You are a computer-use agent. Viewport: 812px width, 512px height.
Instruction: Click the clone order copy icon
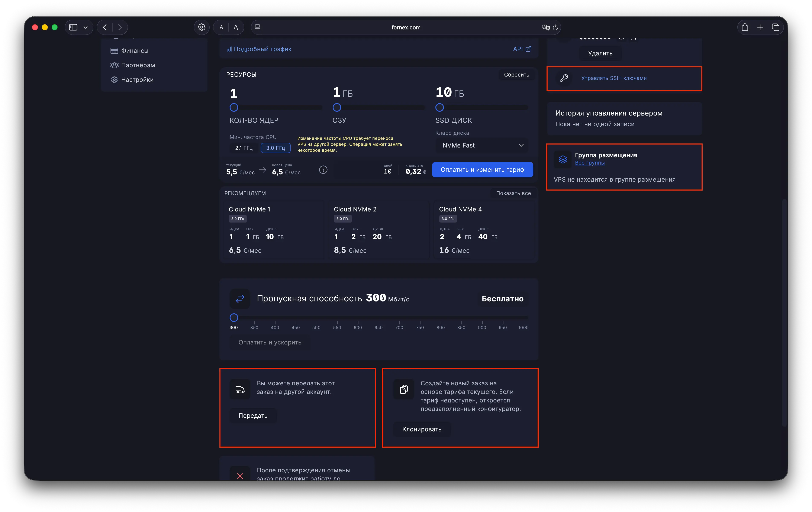(x=404, y=389)
